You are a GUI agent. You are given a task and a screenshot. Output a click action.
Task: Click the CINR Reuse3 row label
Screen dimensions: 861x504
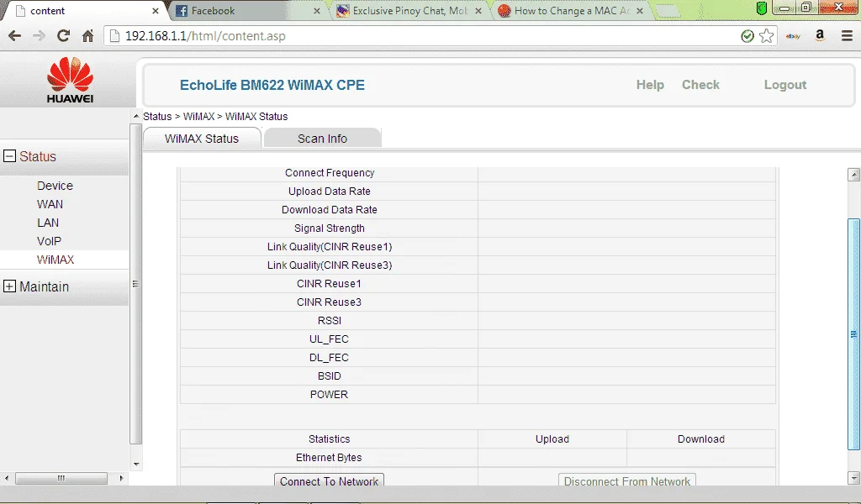tap(329, 302)
